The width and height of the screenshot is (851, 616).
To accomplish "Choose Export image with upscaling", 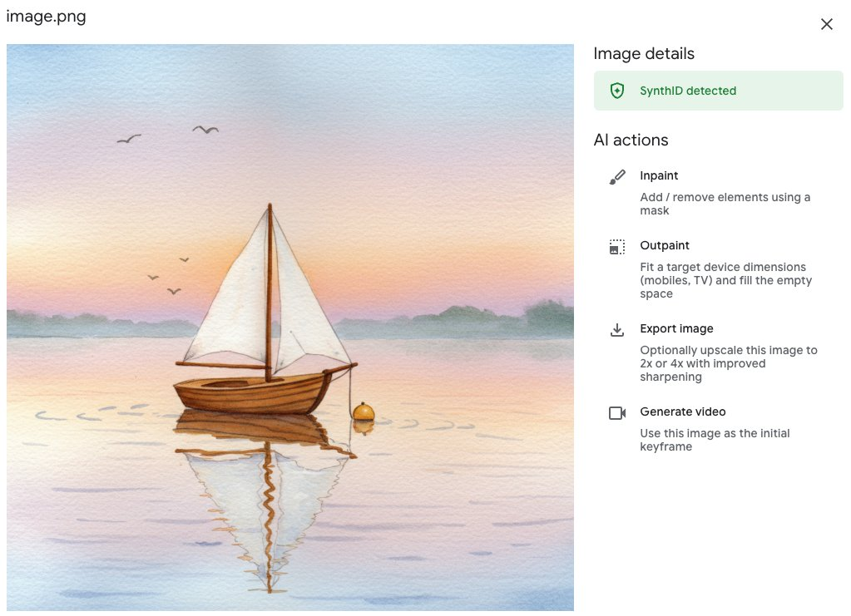I will (x=675, y=328).
